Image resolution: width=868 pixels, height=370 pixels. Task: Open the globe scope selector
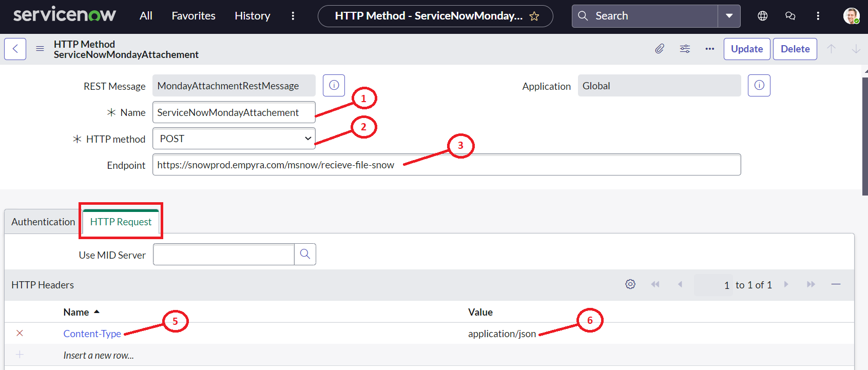763,16
